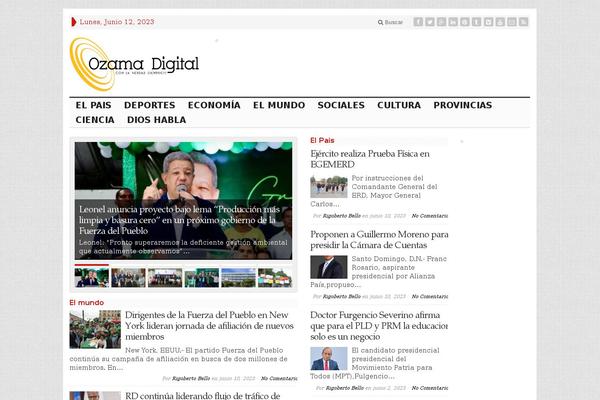This screenshot has width=600, height=400.
Task: Open the El Pais section heading
Action: (x=322, y=140)
